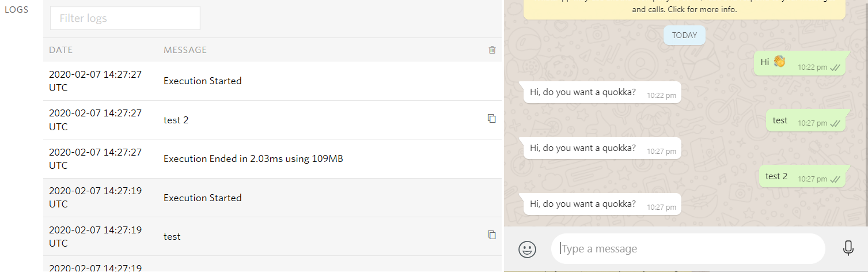This screenshot has height=272, width=868.
Task: Click the trash icon to clear logs
Action: pos(492,50)
